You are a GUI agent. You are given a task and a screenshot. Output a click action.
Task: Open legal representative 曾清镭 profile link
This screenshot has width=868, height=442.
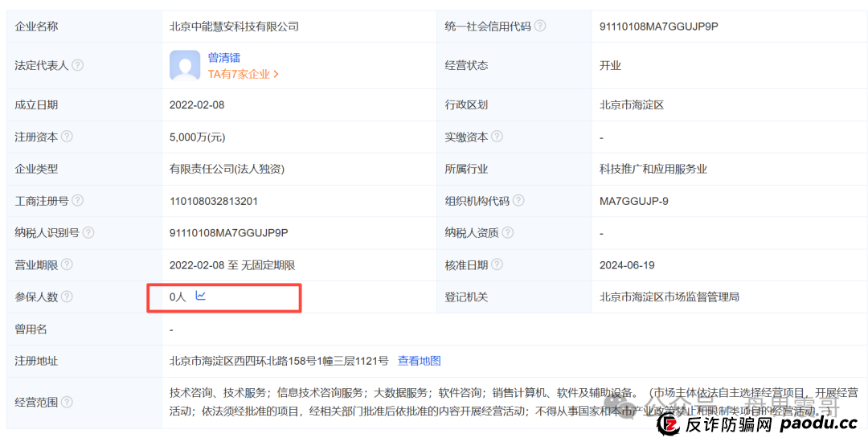point(224,58)
